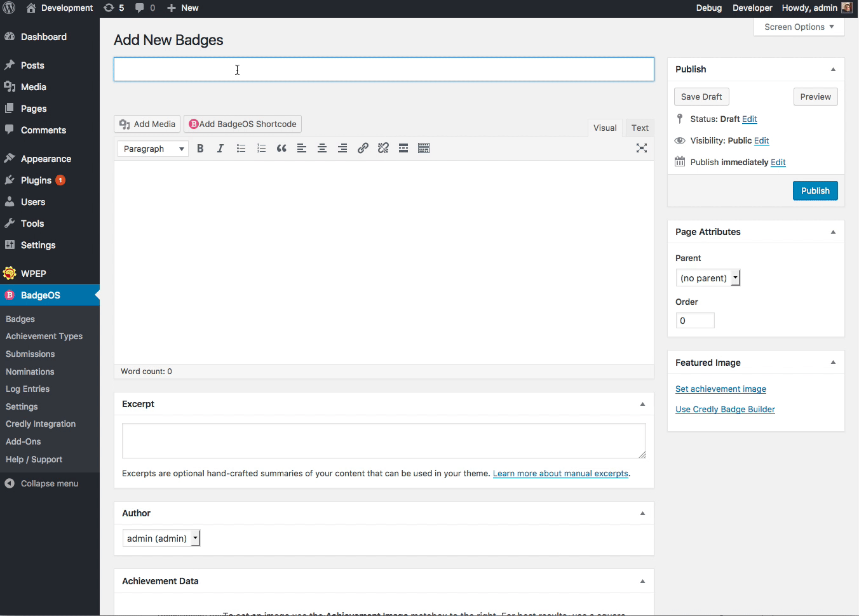Screen dimensions: 859x616
Task: Click into the Order number field
Action: (694, 321)
